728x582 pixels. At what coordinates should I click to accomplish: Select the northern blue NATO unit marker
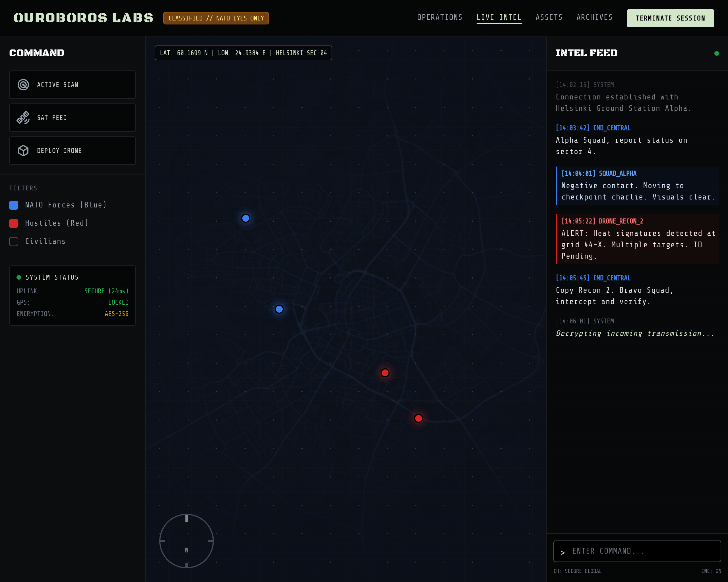[x=245, y=218]
